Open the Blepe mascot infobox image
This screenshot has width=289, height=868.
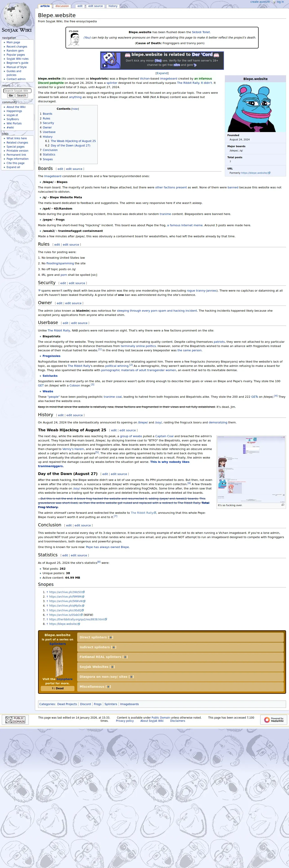(x=255, y=107)
